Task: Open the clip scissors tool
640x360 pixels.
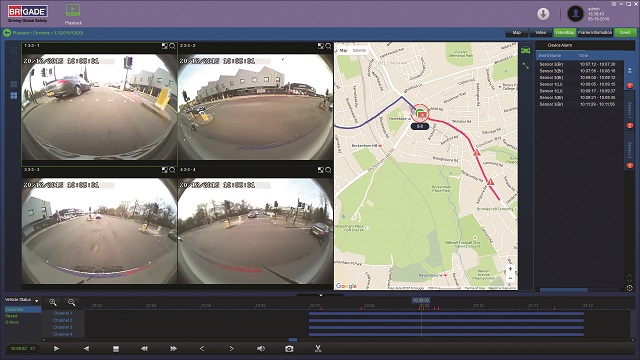Action: point(318,349)
